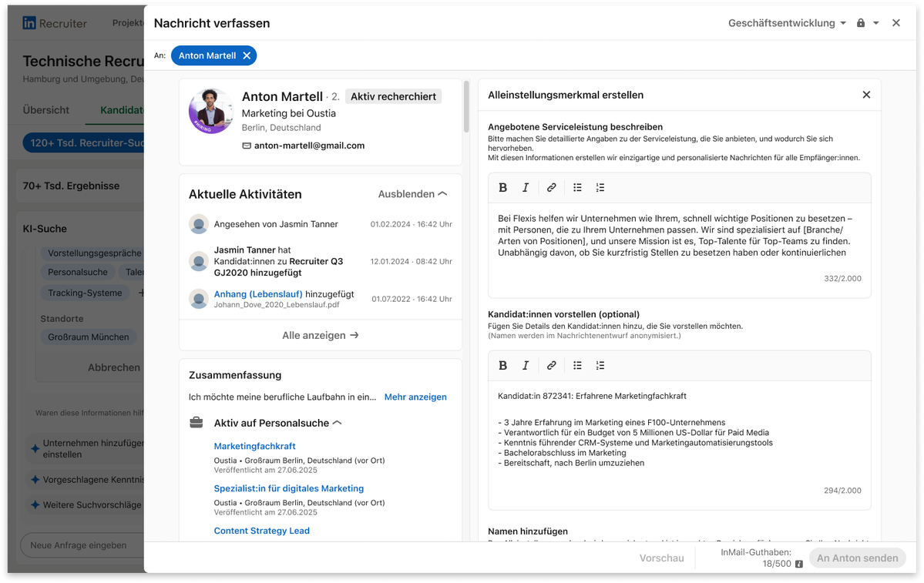Viewport: 924px width, 583px height.
Task: Click Italic in the service description toolbar
Action: [526, 187]
